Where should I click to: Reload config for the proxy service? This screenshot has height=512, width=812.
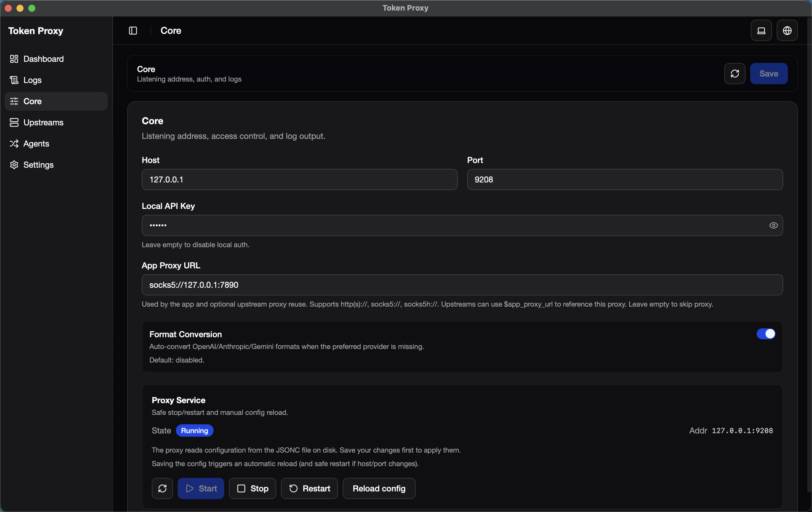379,488
